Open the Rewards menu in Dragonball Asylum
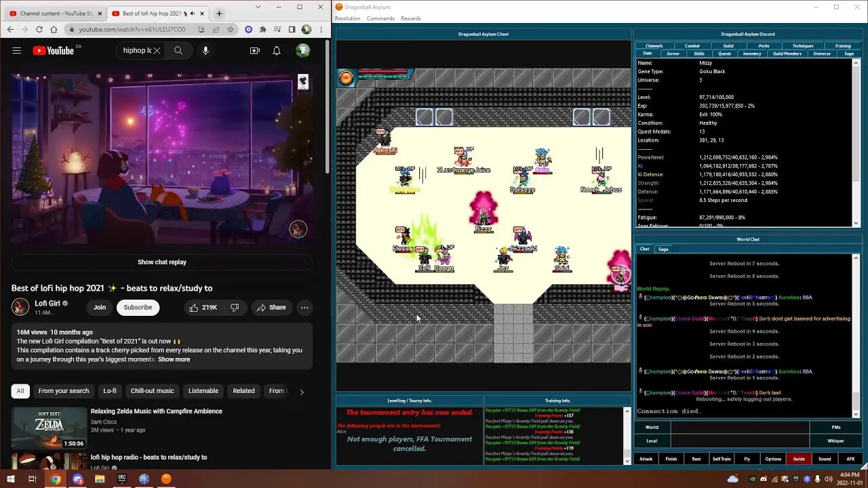This screenshot has height=488, width=868. (411, 18)
